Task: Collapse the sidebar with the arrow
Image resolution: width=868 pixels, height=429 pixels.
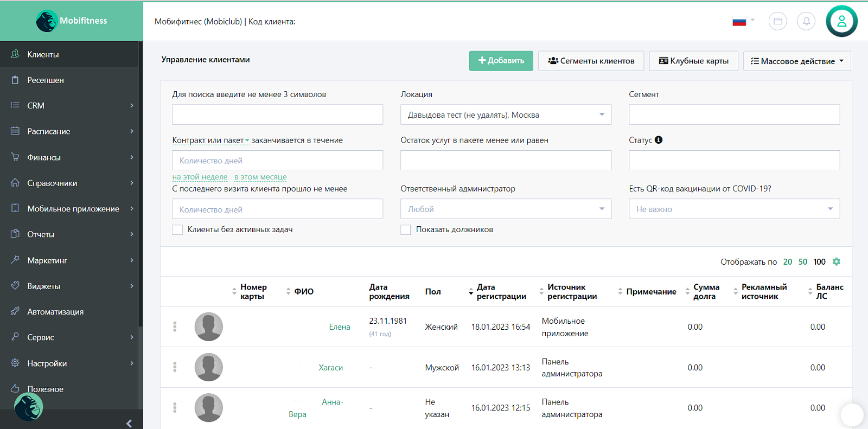Action: pos(129,424)
